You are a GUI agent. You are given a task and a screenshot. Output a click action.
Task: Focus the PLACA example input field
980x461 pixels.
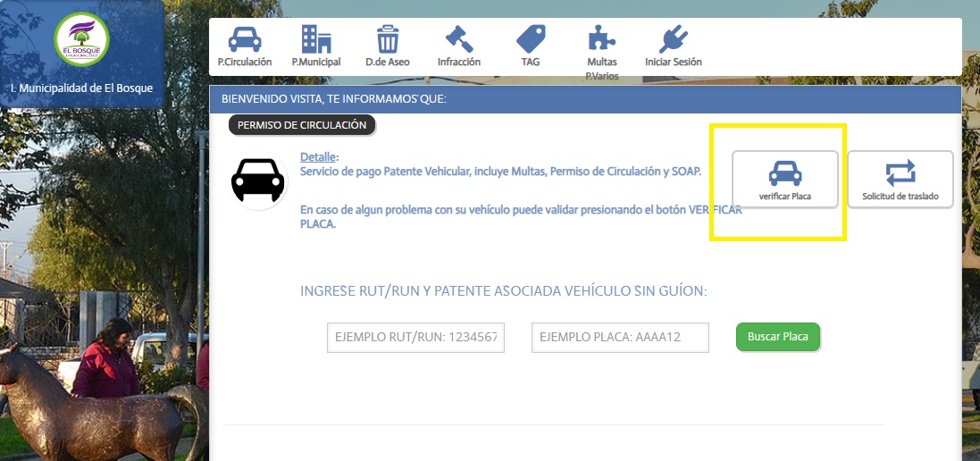pyautogui.click(x=620, y=338)
